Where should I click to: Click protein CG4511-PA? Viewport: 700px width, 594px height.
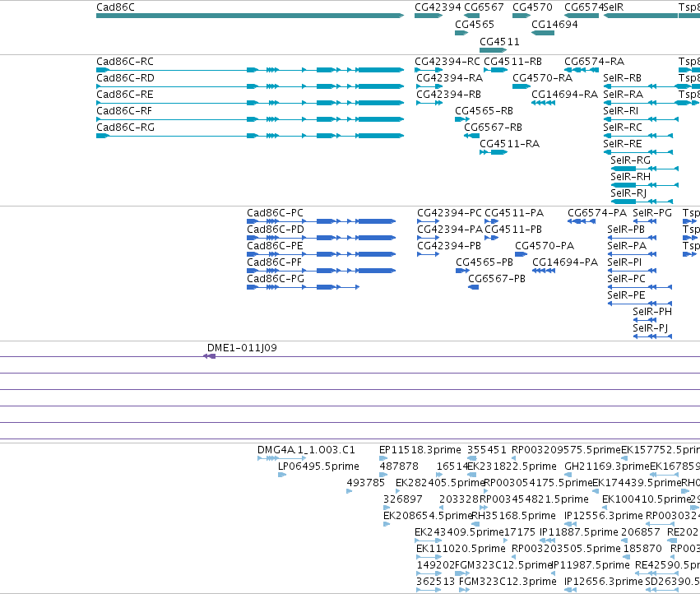pos(492,221)
